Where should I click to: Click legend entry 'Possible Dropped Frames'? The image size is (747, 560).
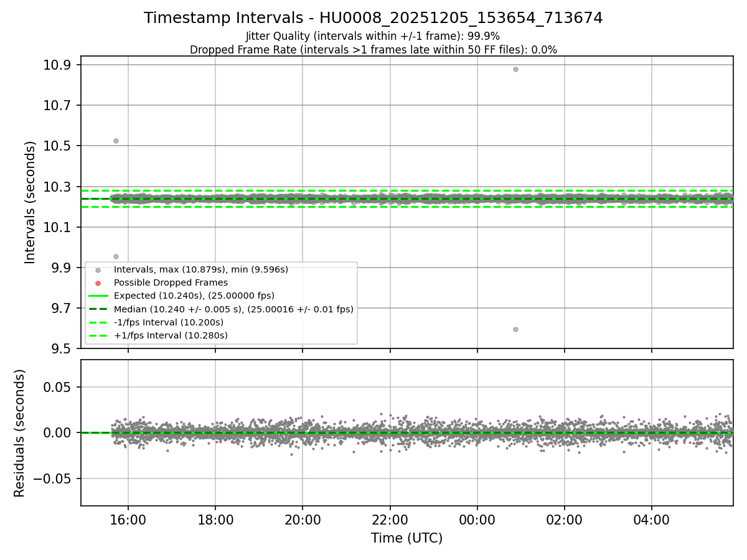tap(171, 282)
